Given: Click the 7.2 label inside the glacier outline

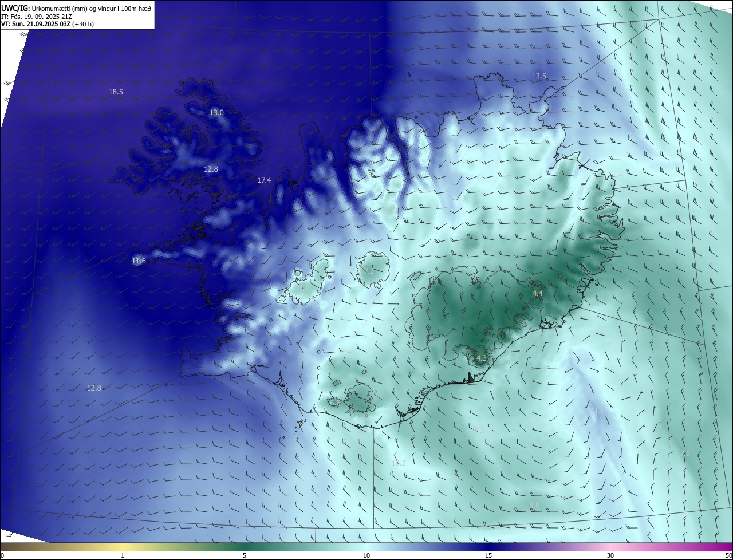Looking at the screenshot, I should coord(370,271).
